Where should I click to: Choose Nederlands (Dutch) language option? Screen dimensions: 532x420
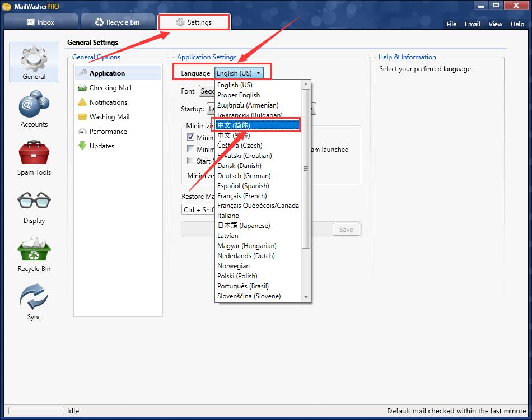(x=258, y=256)
